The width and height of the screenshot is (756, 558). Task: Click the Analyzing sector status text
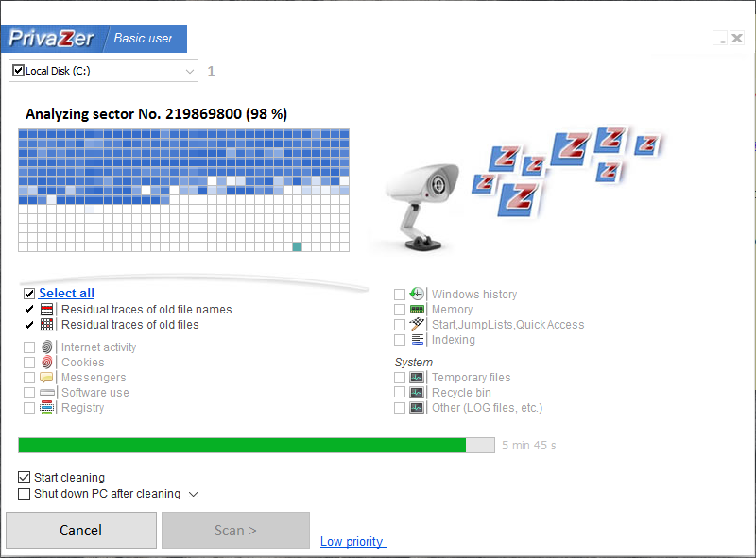156,114
